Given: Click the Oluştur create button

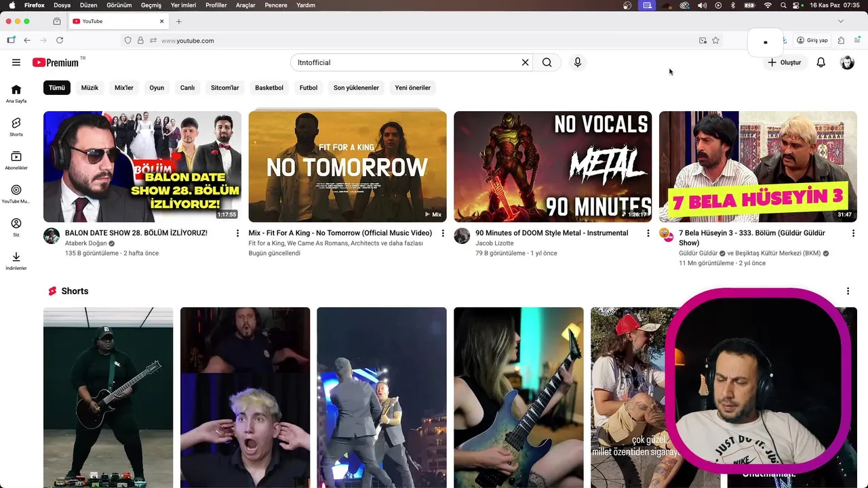Looking at the screenshot, I should tap(785, 62).
